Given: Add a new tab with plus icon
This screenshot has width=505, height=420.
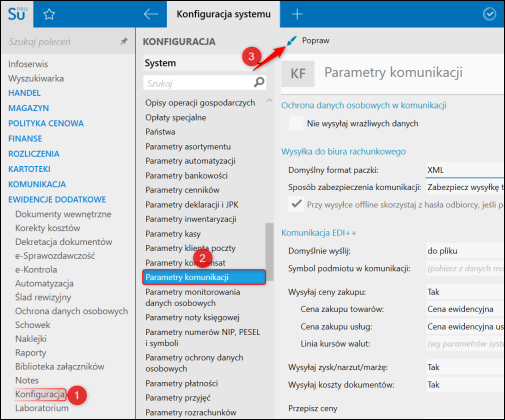Looking at the screenshot, I should [x=297, y=14].
